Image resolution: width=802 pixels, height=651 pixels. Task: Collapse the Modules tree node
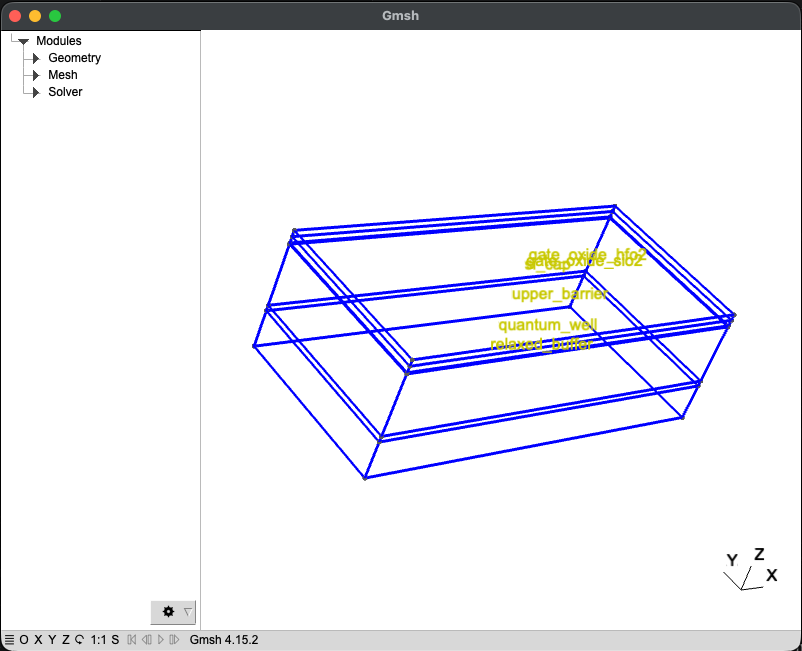(x=23, y=41)
